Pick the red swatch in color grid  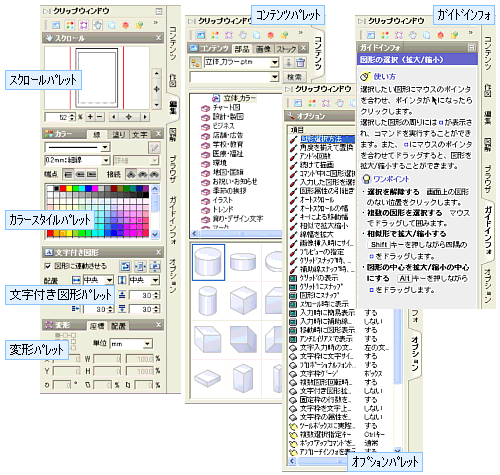click(x=63, y=188)
